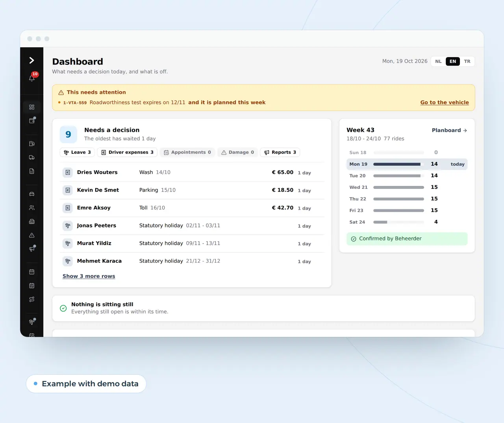This screenshot has height=423, width=504.
Task: Open Kevin De Smet name
Action: (98, 190)
